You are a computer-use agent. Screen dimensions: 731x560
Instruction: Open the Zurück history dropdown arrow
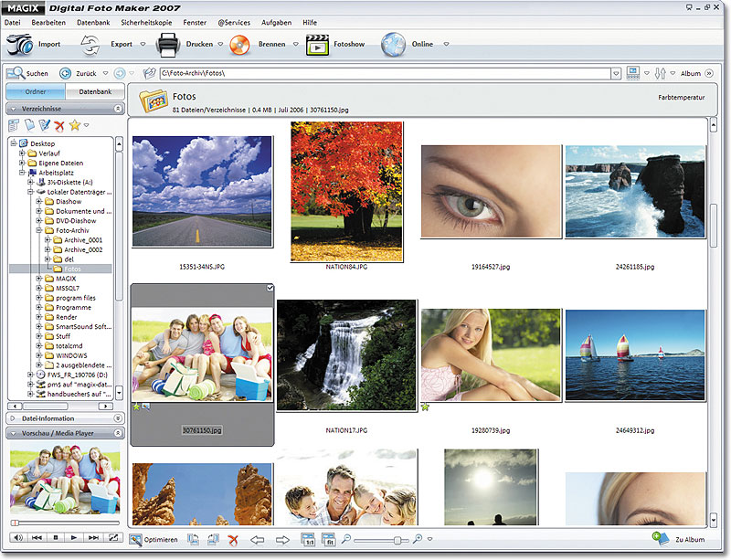click(105, 73)
